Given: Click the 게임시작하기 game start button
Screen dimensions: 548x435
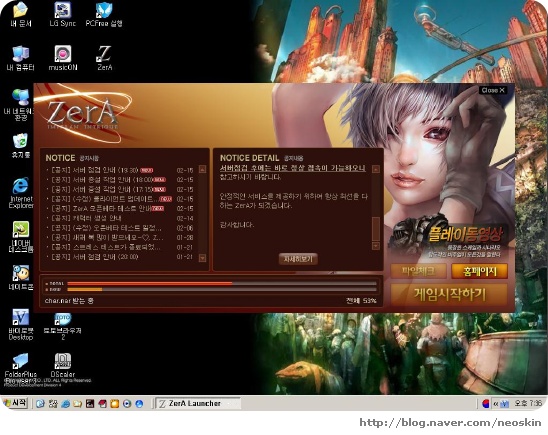Looking at the screenshot, I should click(x=449, y=295).
